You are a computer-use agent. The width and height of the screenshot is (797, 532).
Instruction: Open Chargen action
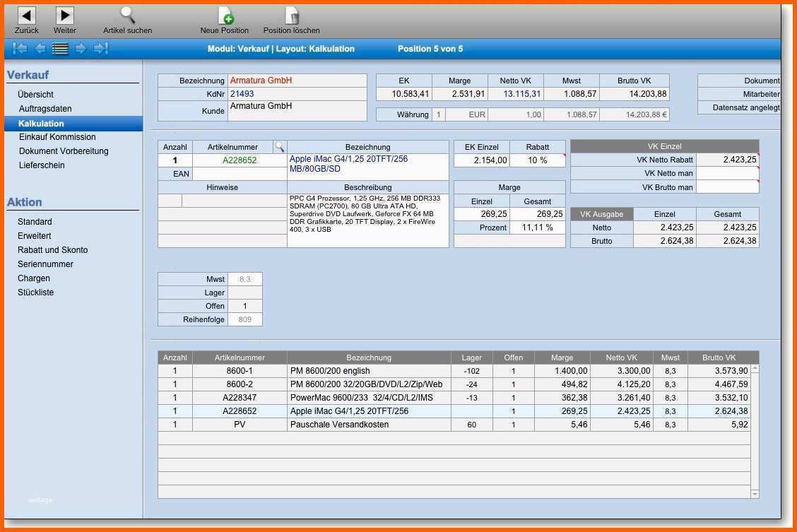tap(33, 278)
